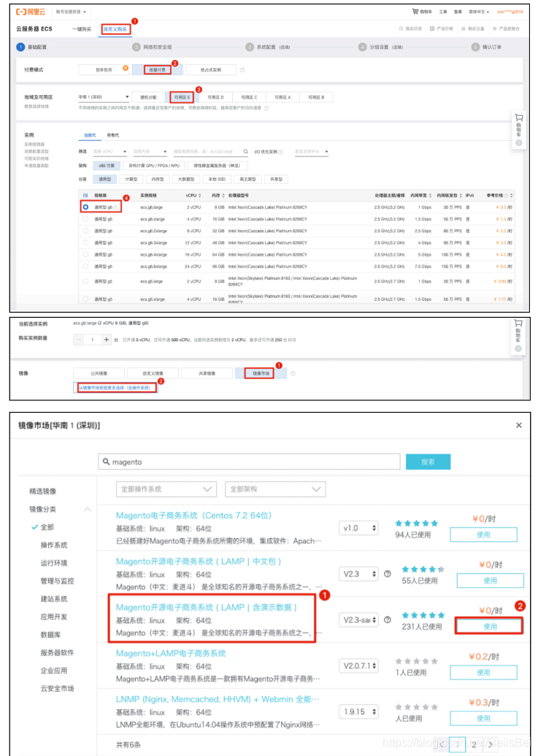Switch to 自定义购买 tab
The image size is (538, 756).
(115, 29)
